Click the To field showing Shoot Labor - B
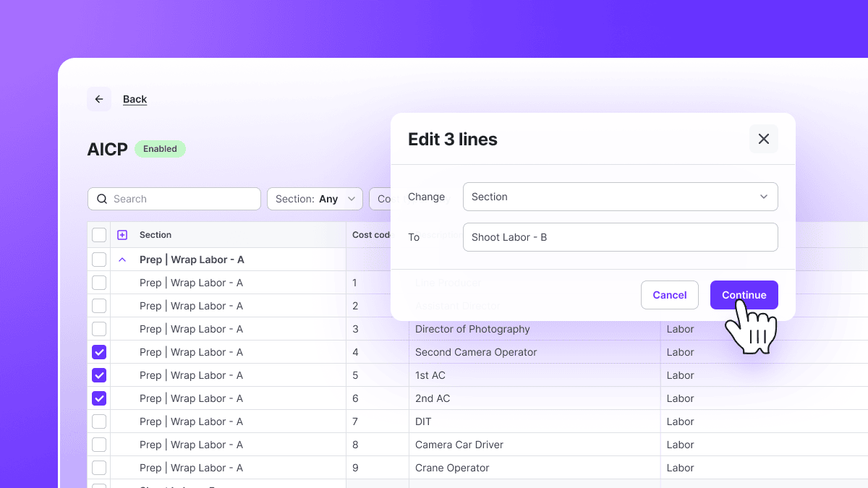 (621, 237)
